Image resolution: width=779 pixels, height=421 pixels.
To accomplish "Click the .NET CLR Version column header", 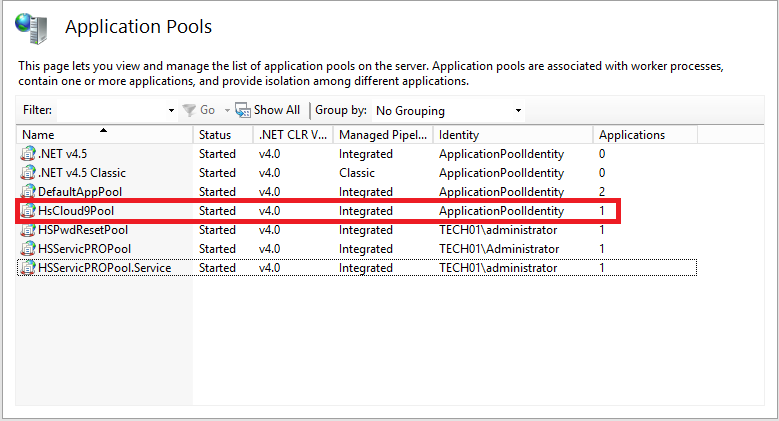I will [x=292, y=134].
